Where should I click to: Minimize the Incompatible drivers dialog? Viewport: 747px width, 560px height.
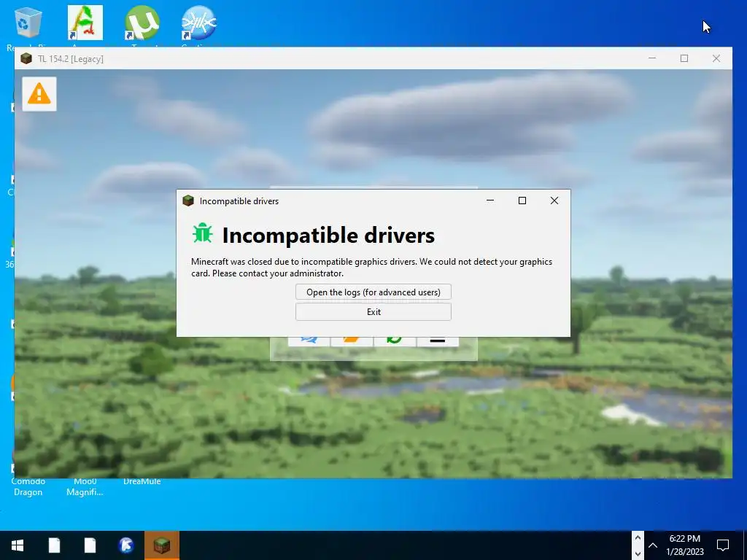point(489,201)
